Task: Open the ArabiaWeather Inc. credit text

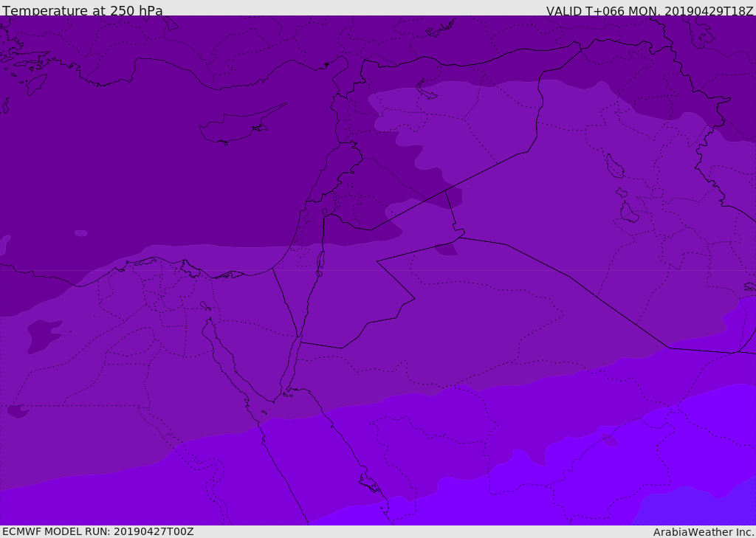Action: [x=704, y=532]
